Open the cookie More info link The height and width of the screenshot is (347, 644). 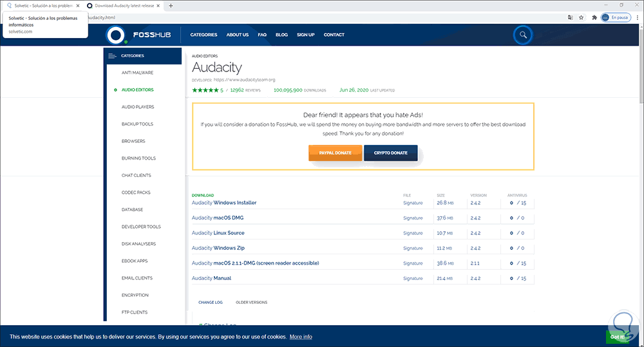point(301,337)
